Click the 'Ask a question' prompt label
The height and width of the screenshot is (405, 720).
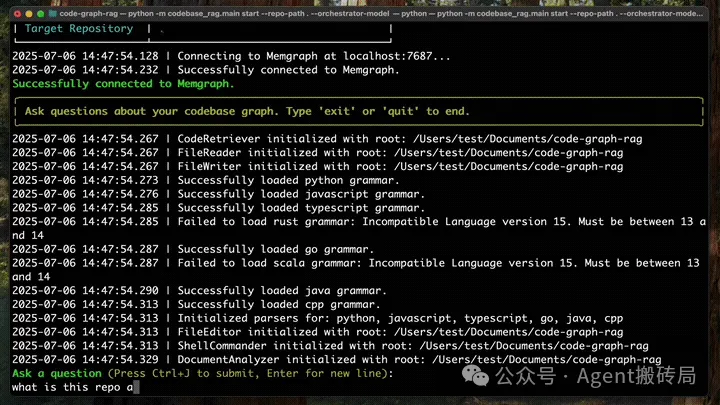tap(57, 373)
